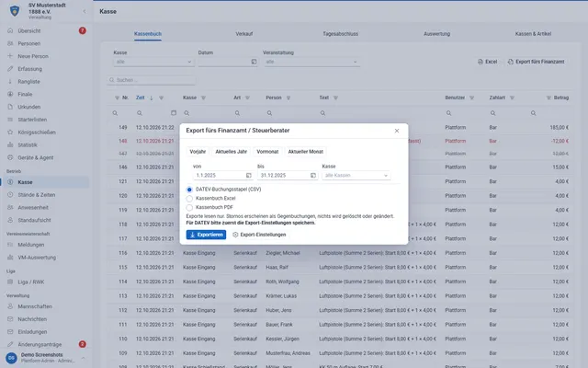This screenshot has height=368, width=588.
Task: Collapse the sidebar with chevron
Action: point(85,12)
